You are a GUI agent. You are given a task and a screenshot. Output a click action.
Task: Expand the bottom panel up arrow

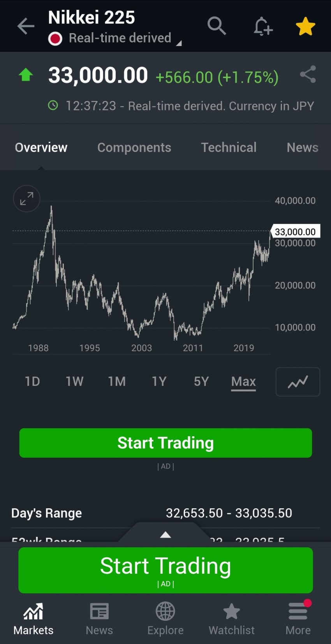(165, 534)
